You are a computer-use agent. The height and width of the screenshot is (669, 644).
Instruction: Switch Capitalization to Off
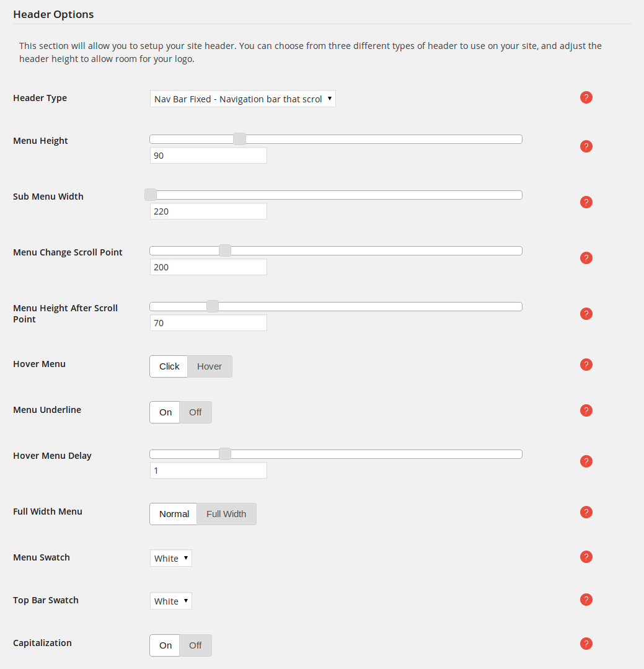tap(195, 645)
